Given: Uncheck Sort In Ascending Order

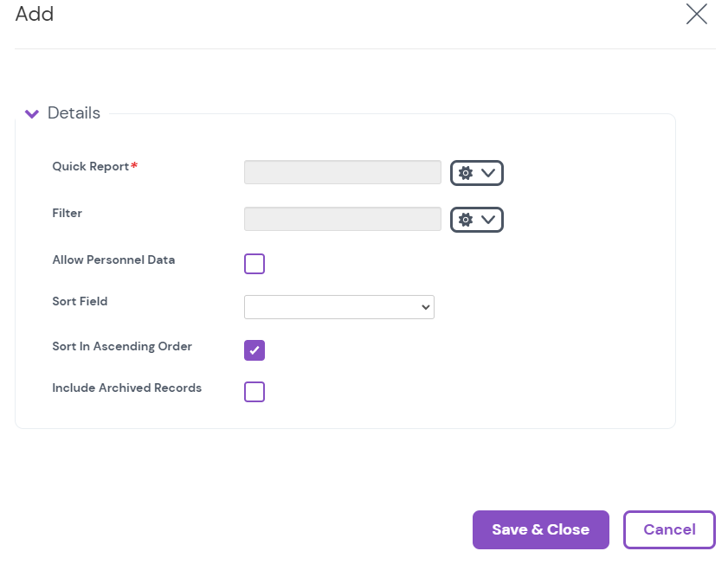Looking at the screenshot, I should pyautogui.click(x=254, y=350).
